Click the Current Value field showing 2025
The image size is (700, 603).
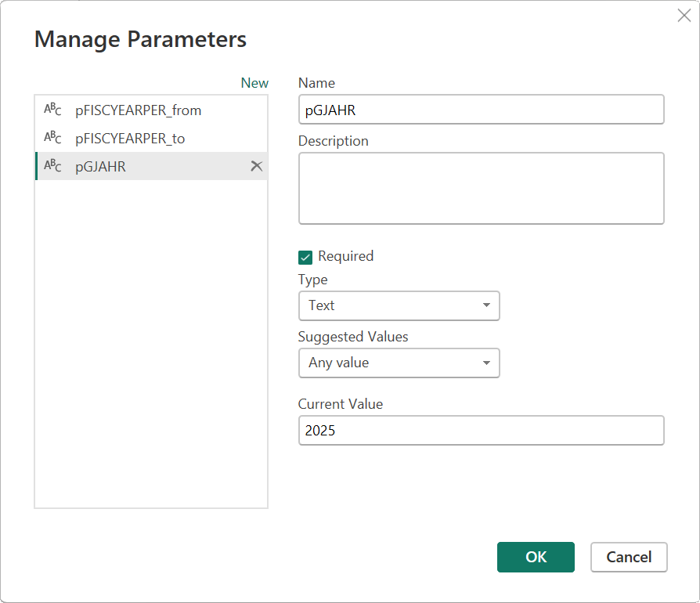click(481, 430)
